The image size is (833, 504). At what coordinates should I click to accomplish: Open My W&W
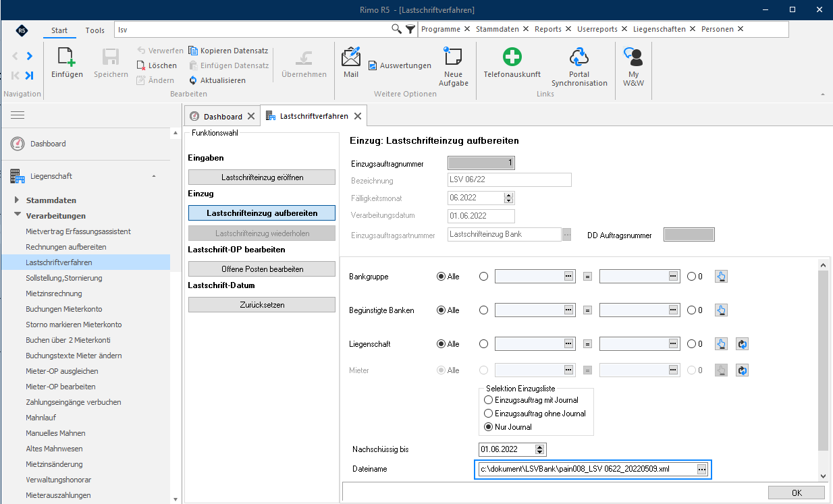(633, 66)
